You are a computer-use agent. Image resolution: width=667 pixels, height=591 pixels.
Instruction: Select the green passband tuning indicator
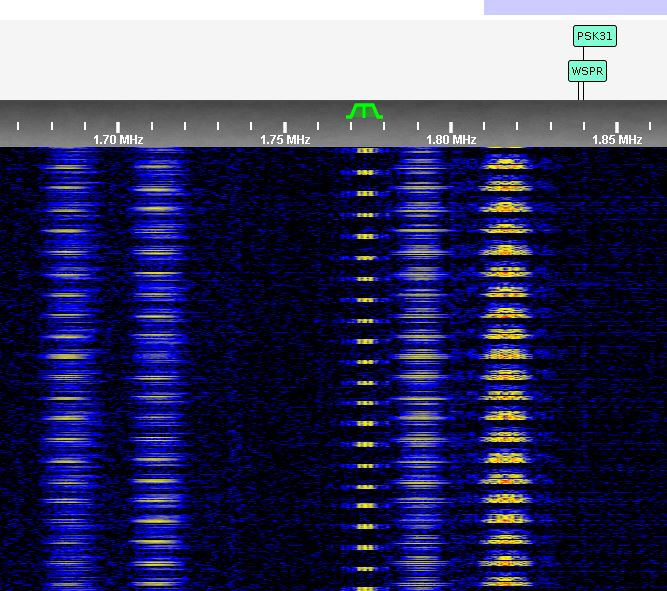coord(365,111)
